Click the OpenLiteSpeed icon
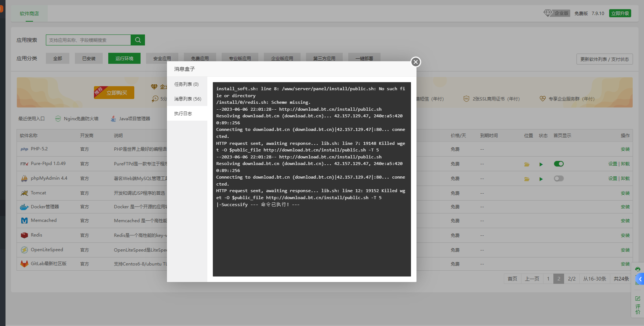This screenshot has width=644, height=326. [x=24, y=250]
